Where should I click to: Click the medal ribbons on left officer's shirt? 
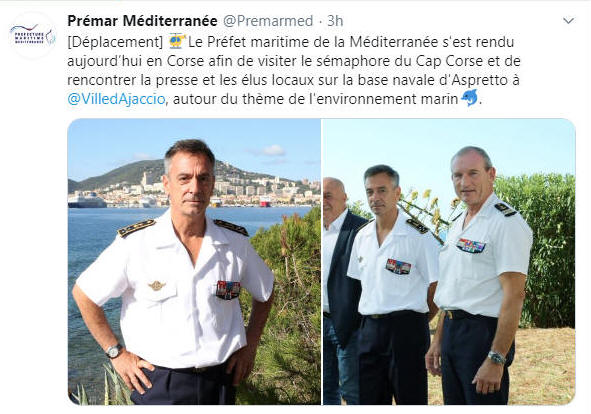pos(228,290)
